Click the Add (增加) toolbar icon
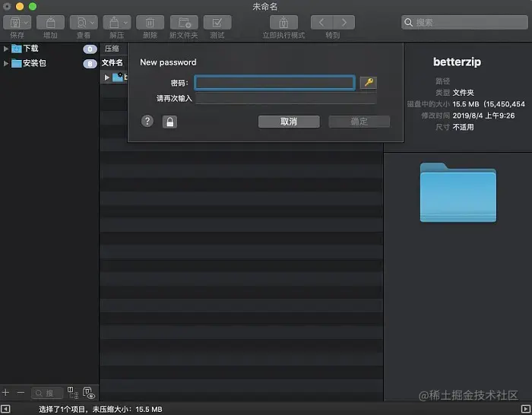The width and height of the screenshot is (532, 415). (x=51, y=23)
